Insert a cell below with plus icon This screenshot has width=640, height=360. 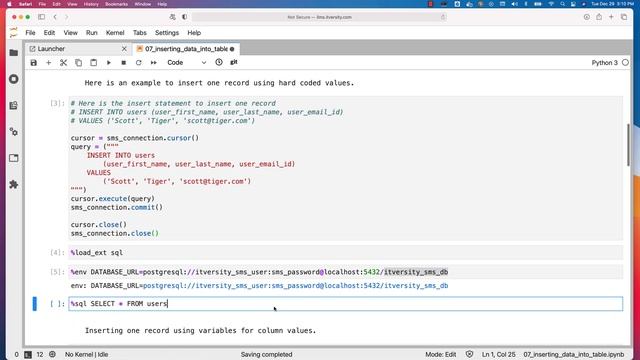click(49, 63)
